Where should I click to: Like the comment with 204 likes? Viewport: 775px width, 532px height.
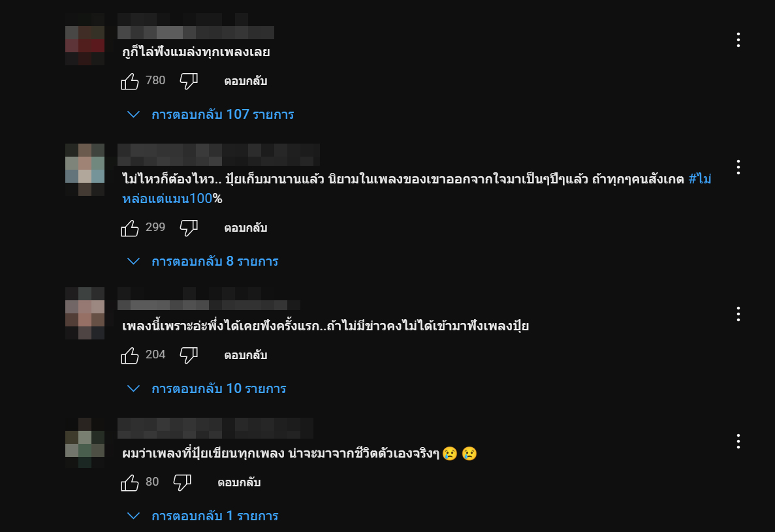[x=130, y=355]
